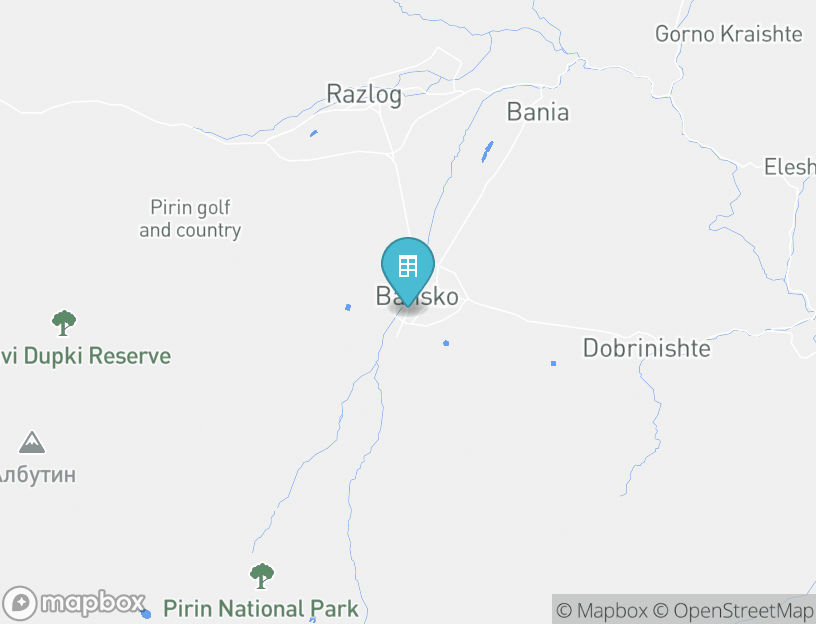Click the elongated blue lake near Bania

487,151
